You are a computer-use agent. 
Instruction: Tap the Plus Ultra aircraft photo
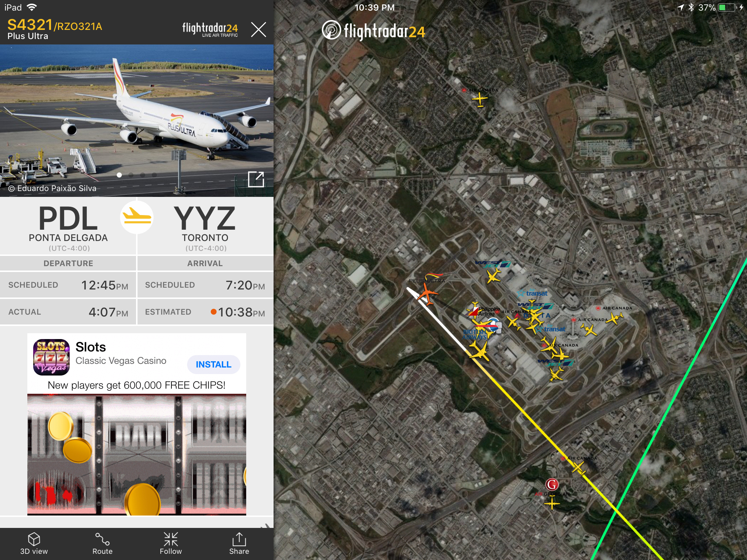(137, 120)
